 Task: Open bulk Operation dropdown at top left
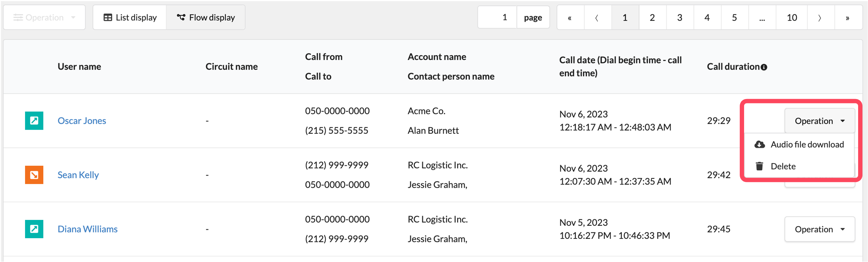[44, 18]
